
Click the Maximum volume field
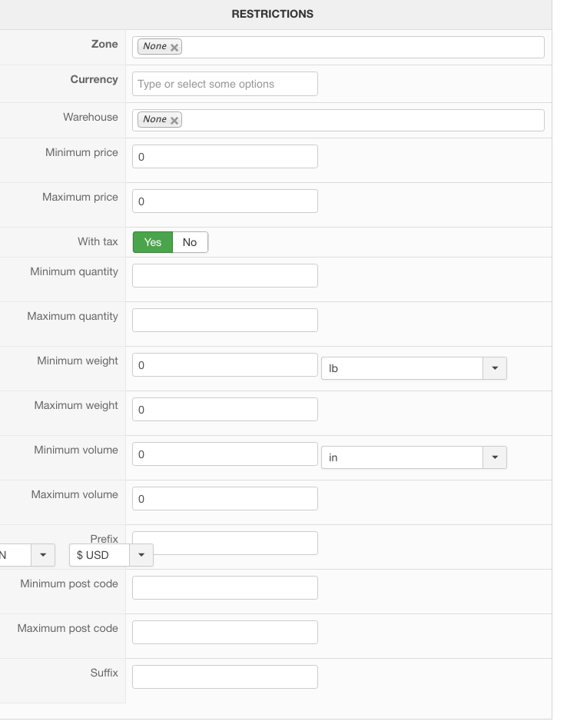coord(225,499)
